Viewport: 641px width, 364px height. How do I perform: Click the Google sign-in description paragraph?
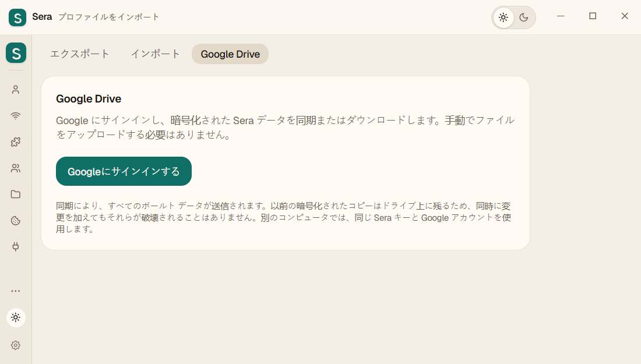(x=286, y=128)
